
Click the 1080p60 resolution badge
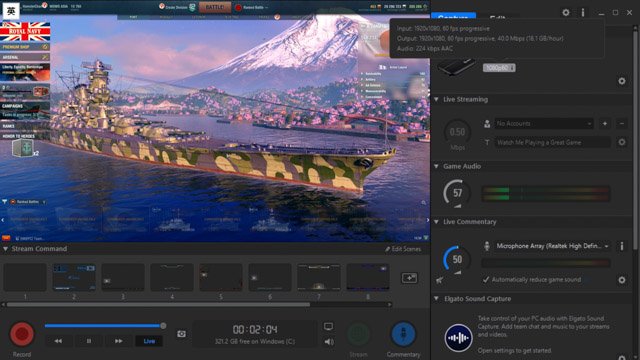[x=499, y=68]
